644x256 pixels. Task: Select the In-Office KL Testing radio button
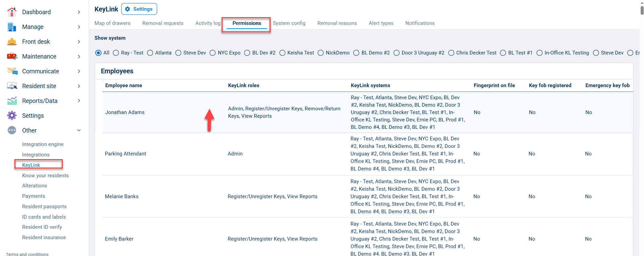click(x=540, y=53)
